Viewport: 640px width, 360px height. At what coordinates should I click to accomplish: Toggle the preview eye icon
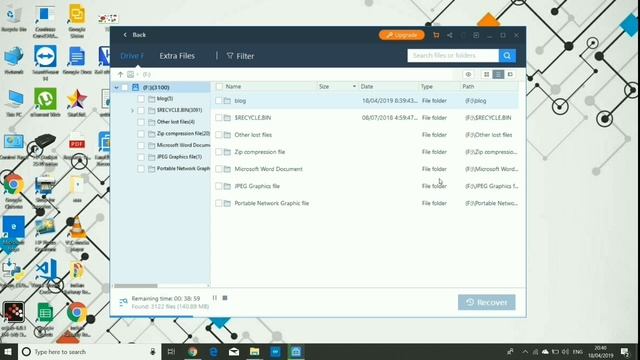click(x=468, y=74)
